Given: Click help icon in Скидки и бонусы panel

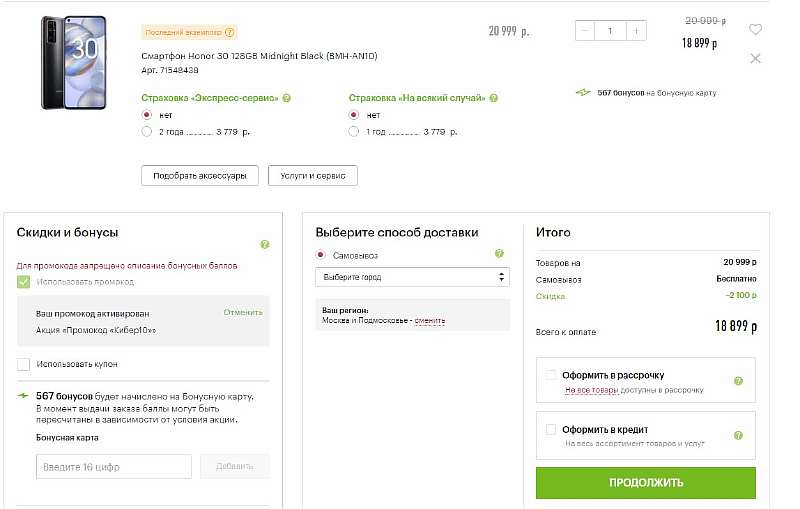Looking at the screenshot, I should [x=264, y=244].
